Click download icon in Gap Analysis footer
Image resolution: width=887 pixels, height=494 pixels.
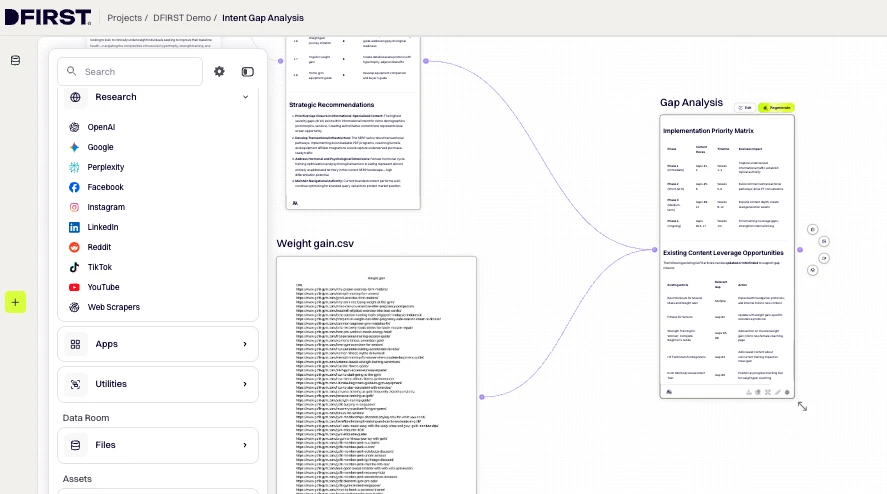[x=748, y=392]
